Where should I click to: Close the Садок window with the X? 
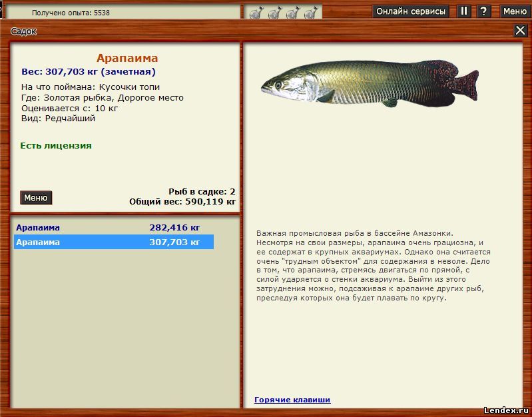(520, 31)
